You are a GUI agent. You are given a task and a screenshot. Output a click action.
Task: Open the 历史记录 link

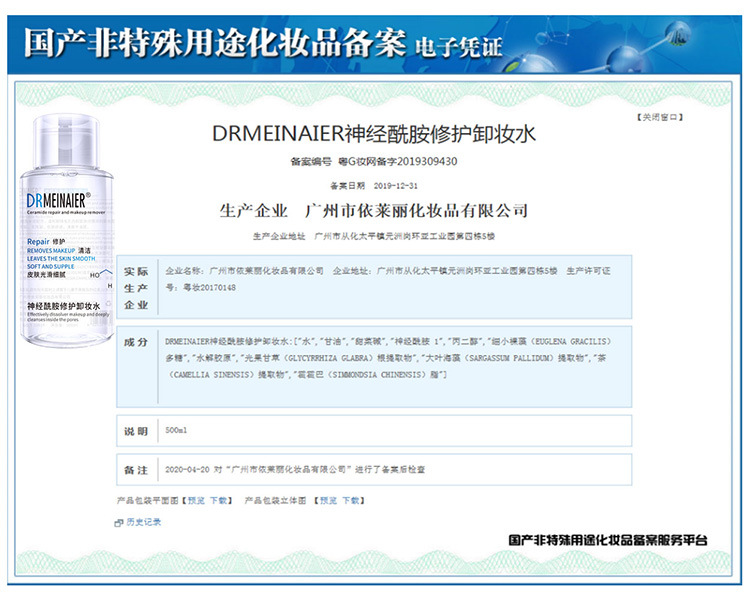pyautogui.click(x=143, y=522)
